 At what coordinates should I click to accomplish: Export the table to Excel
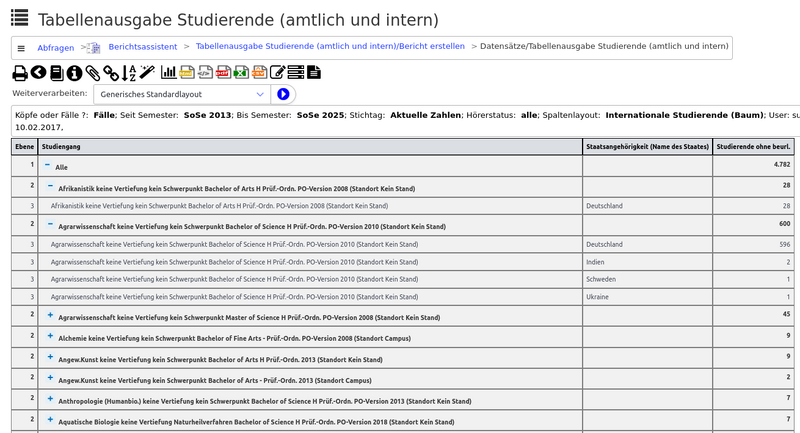pyautogui.click(x=240, y=72)
